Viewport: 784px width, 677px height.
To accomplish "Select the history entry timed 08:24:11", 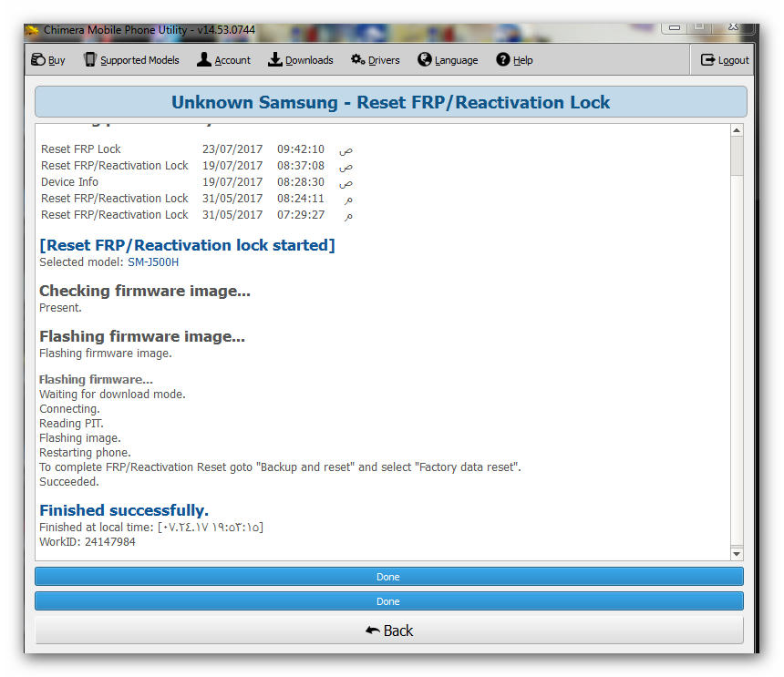I will pos(197,199).
